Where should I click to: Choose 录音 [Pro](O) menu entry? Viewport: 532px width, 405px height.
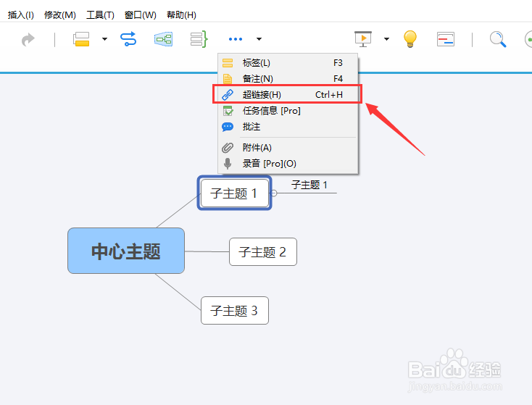point(288,164)
